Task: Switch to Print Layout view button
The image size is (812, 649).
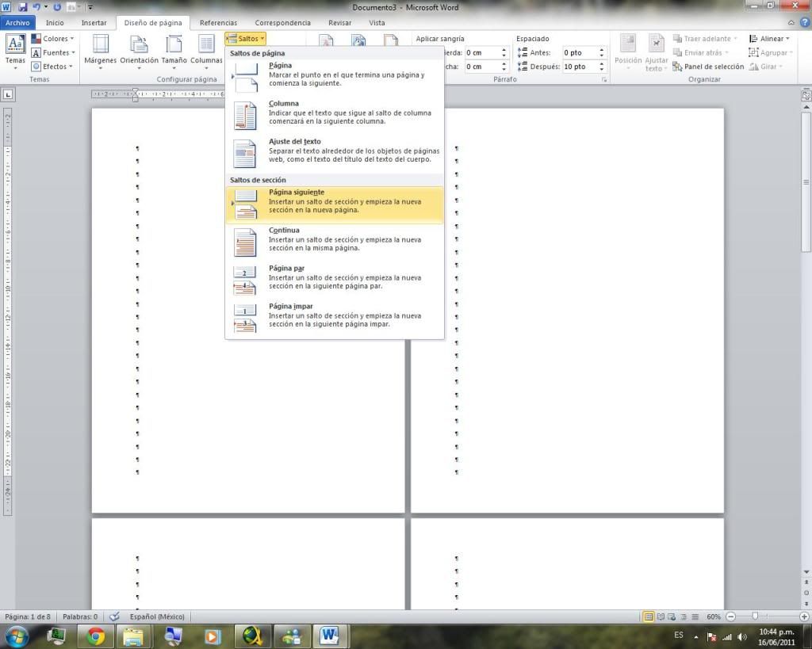Action: click(649, 617)
